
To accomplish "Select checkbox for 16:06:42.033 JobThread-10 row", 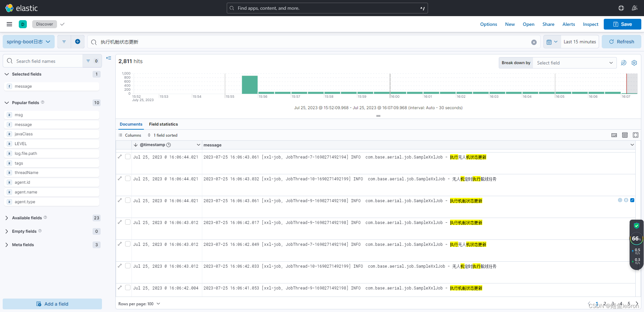I will [x=128, y=266].
